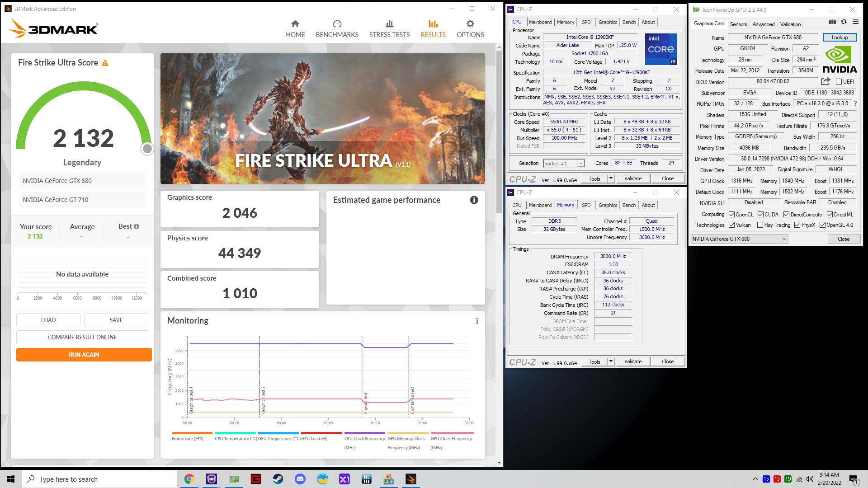Expand the Tools dropdown arrow in lower CPU-Z window
The height and width of the screenshot is (488, 868).
tap(611, 361)
